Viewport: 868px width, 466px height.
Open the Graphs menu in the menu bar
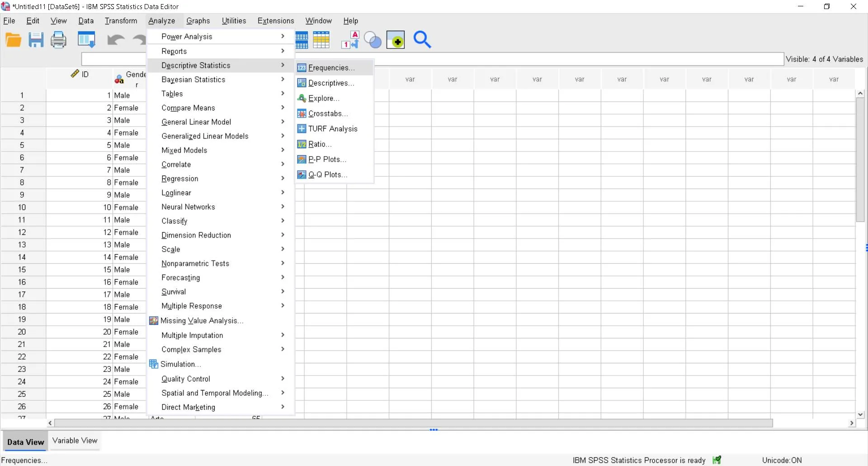(x=198, y=21)
